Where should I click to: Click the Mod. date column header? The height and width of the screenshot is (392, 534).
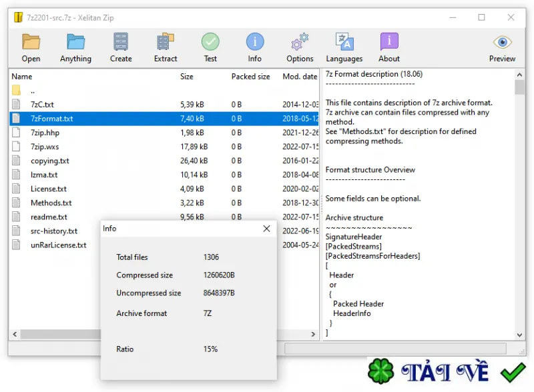tap(300, 77)
